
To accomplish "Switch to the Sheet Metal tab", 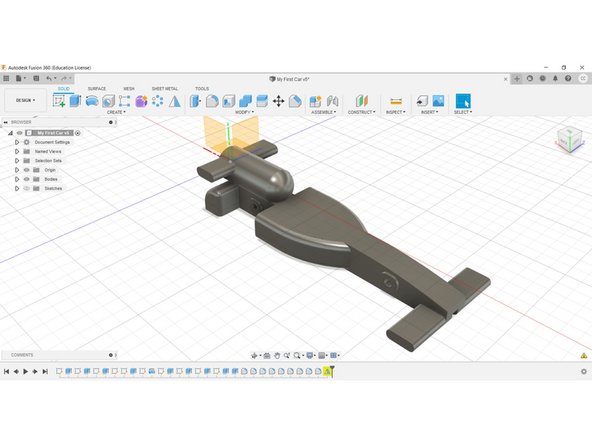I will (x=165, y=88).
